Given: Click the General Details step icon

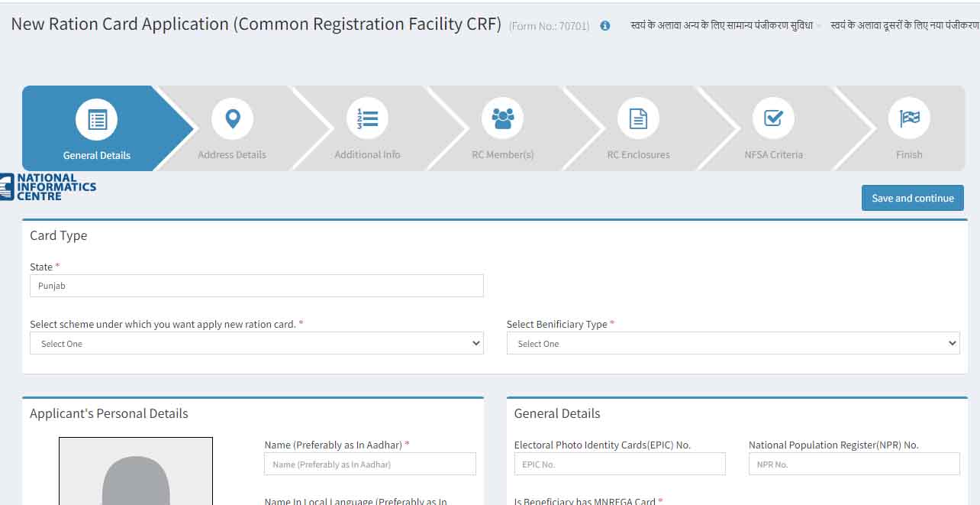Looking at the screenshot, I should point(96,119).
